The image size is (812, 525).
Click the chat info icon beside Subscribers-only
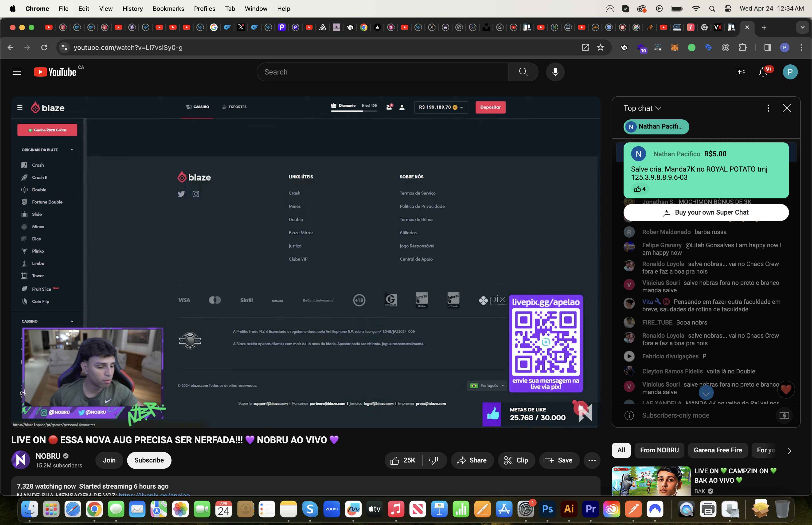pyautogui.click(x=629, y=415)
